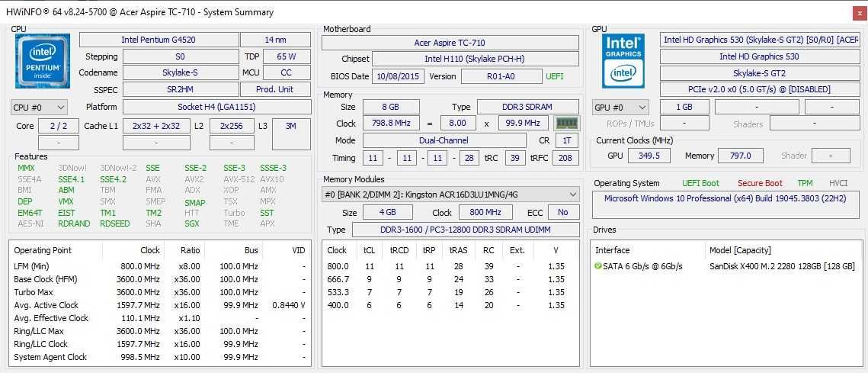Click the module Clock 800 MHz field
868x373 pixels.
[485, 212]
